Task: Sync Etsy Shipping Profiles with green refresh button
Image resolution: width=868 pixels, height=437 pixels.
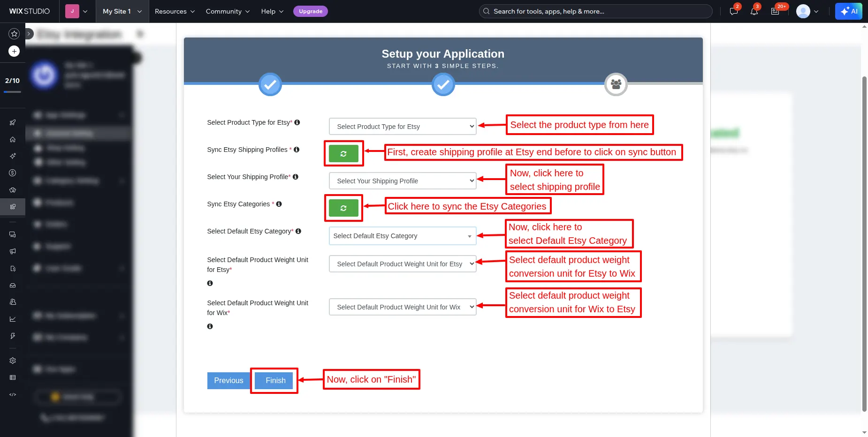Action: (343, 153)
